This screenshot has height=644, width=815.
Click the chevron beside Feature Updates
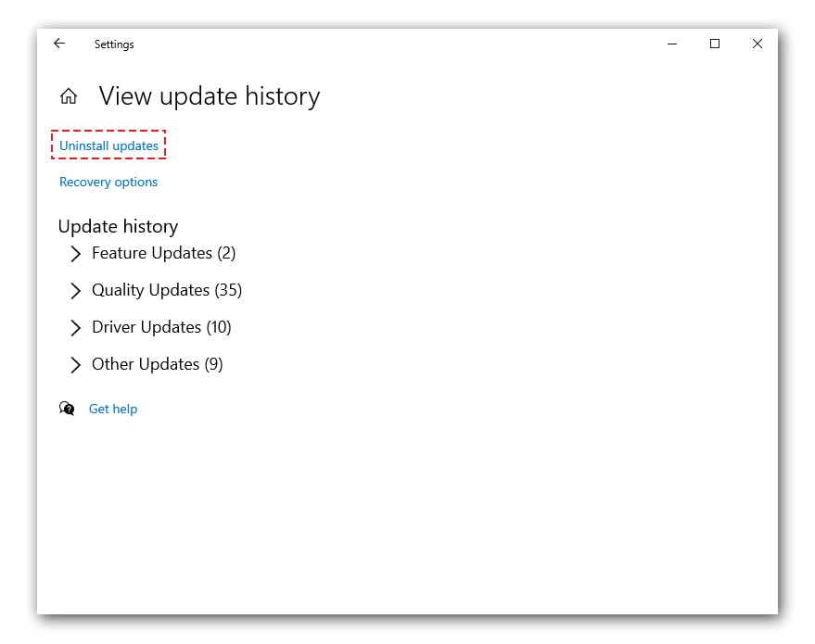click(x=75, y=253)
